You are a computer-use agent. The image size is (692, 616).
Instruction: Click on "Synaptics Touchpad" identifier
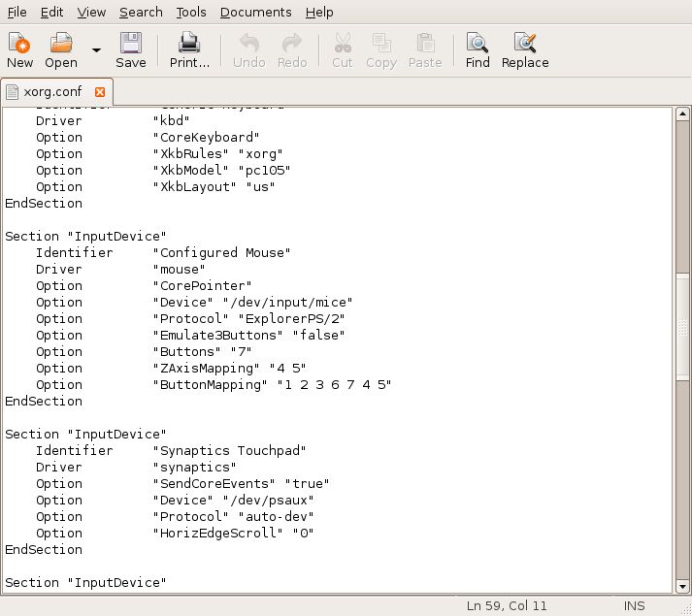[229, 450]
